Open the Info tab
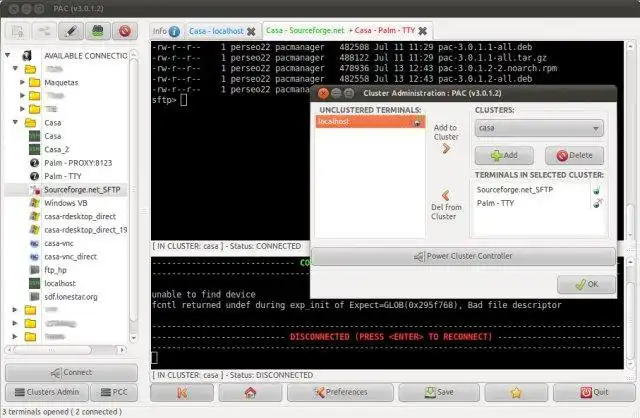640x418 pixels. pyautogui.click(x=166, y=31)
